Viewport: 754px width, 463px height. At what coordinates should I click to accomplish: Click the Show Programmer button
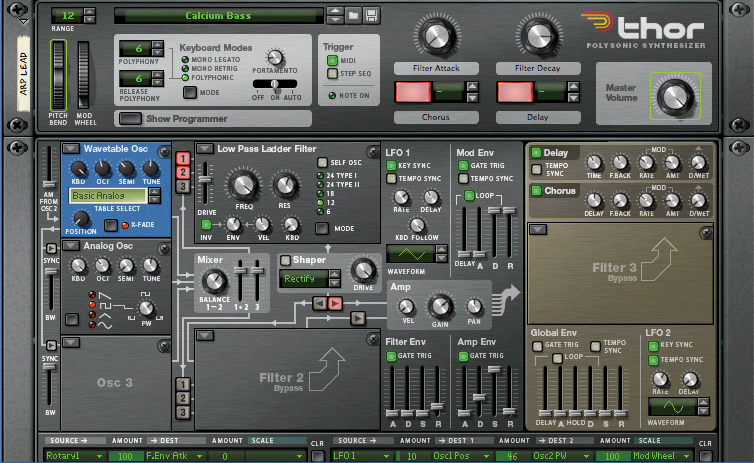[x=130, y=118]
